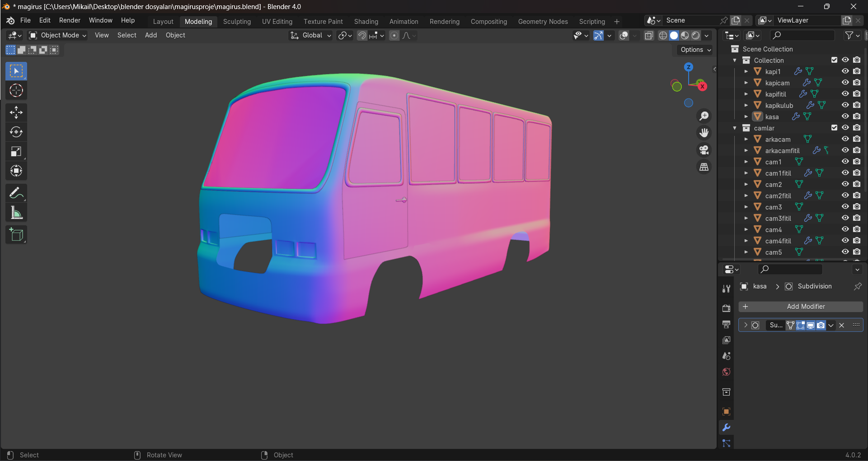
Task: Switch to rendered viewport shading
Action: tap(696, 35)
